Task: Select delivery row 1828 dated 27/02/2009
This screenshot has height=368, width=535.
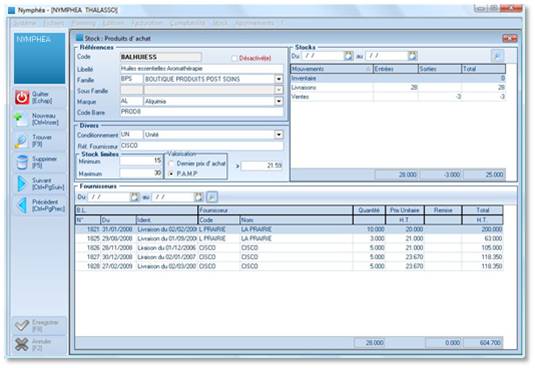Action: coord(289,266)
